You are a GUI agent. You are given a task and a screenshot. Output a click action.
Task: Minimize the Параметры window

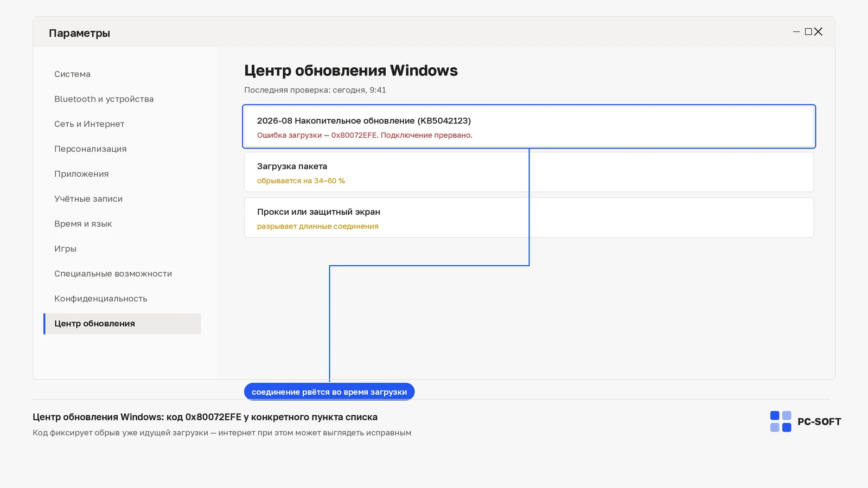796,32
